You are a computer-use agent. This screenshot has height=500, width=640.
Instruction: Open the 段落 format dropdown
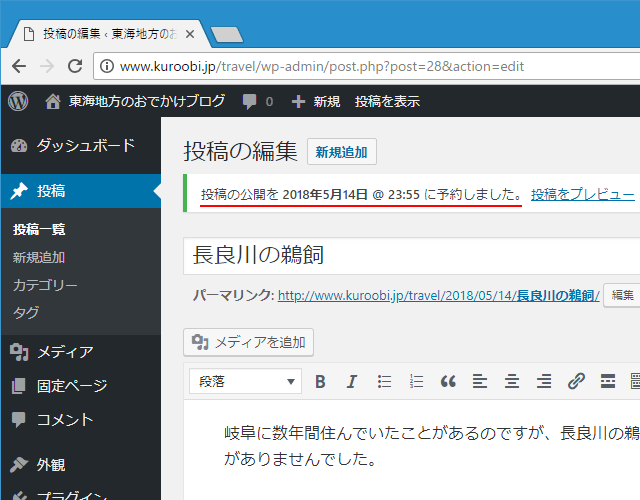(245, 381)
